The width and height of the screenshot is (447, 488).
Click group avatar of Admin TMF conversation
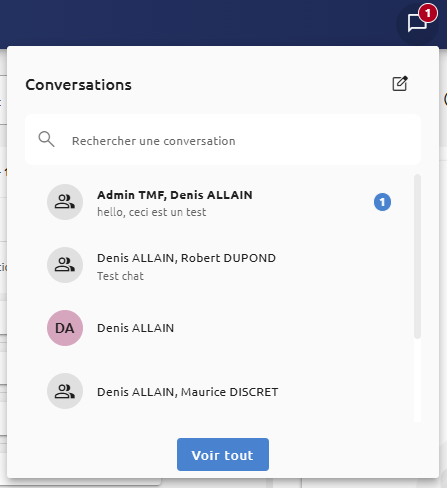[65, 202]
